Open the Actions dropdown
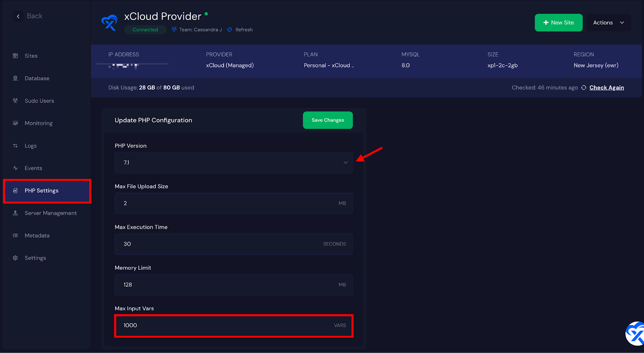This screenshot has height=353, width=644. pyautogui.click(x=609, y=23)
